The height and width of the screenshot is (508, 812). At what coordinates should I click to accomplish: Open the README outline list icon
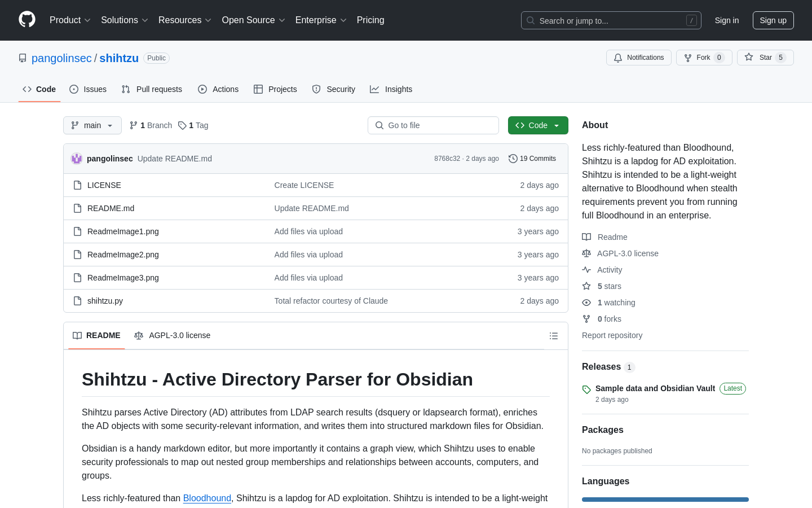(x=554, y=336)
